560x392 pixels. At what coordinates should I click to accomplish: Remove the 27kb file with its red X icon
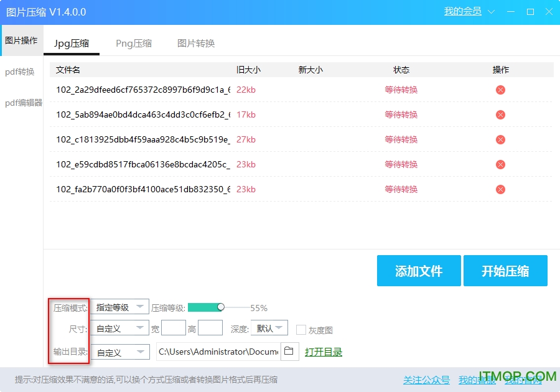click(x=500, y=139)
